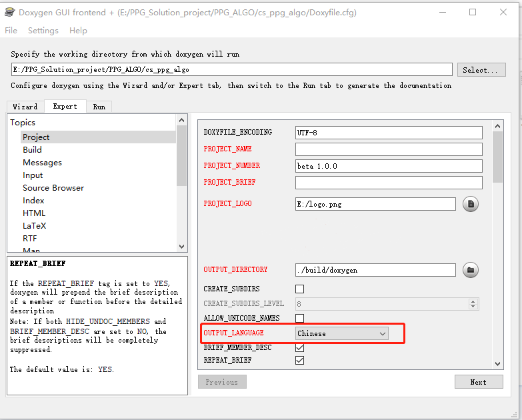Image resolution: width=522 pixels, height=420 pixels.
Task: Maximize the Doxygen window
Action: coord(473,12)
